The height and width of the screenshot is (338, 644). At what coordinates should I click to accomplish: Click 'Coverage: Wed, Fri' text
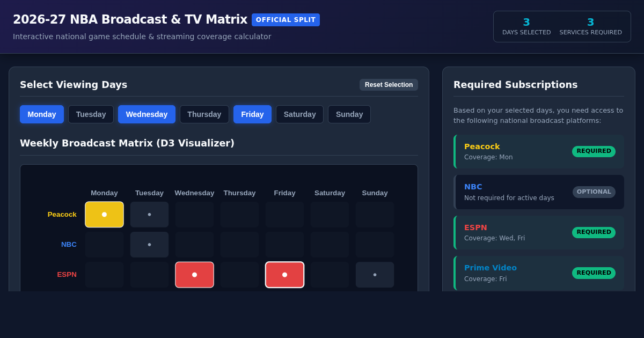tap(494, 238)
